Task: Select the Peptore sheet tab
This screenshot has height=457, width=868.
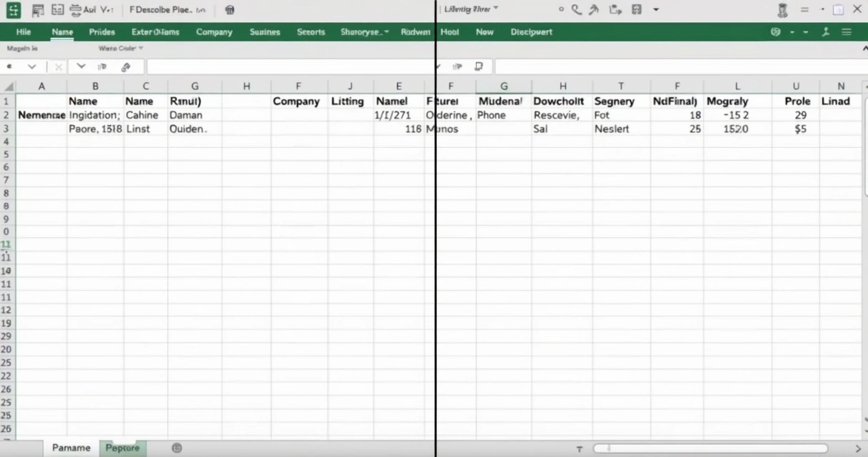Action: [122, 448]
